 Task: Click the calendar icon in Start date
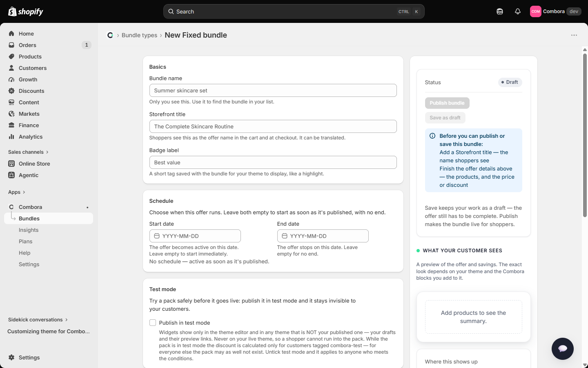point(157,236)
